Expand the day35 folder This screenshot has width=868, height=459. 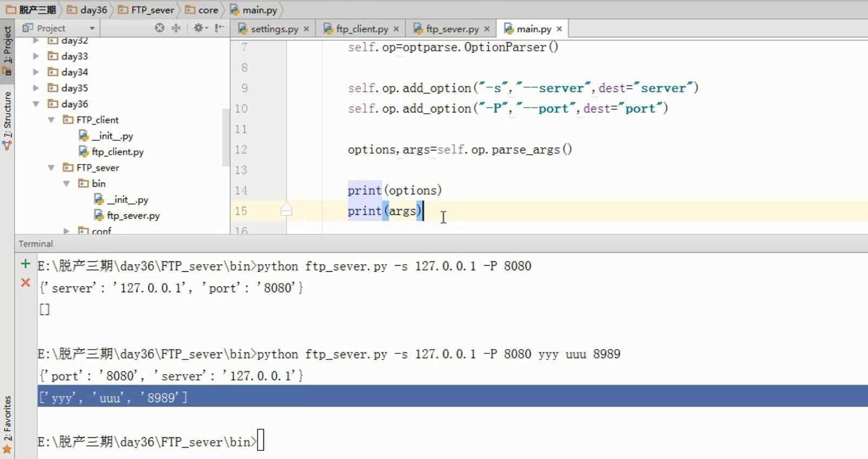(36, 88)
